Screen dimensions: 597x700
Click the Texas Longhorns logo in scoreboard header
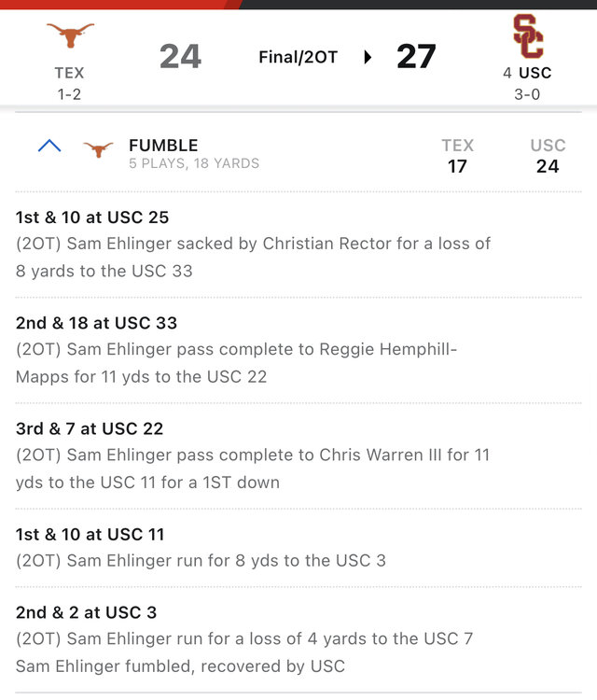[70, 35]
